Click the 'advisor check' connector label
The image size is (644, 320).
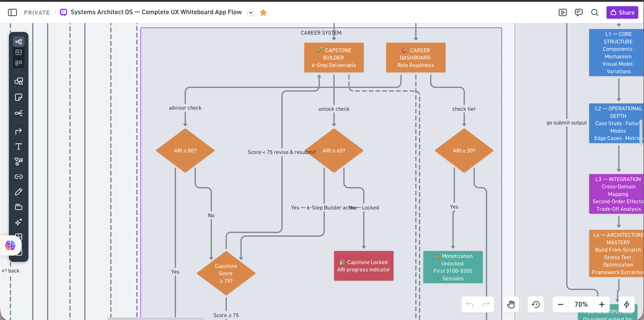(x=185, y=108)
